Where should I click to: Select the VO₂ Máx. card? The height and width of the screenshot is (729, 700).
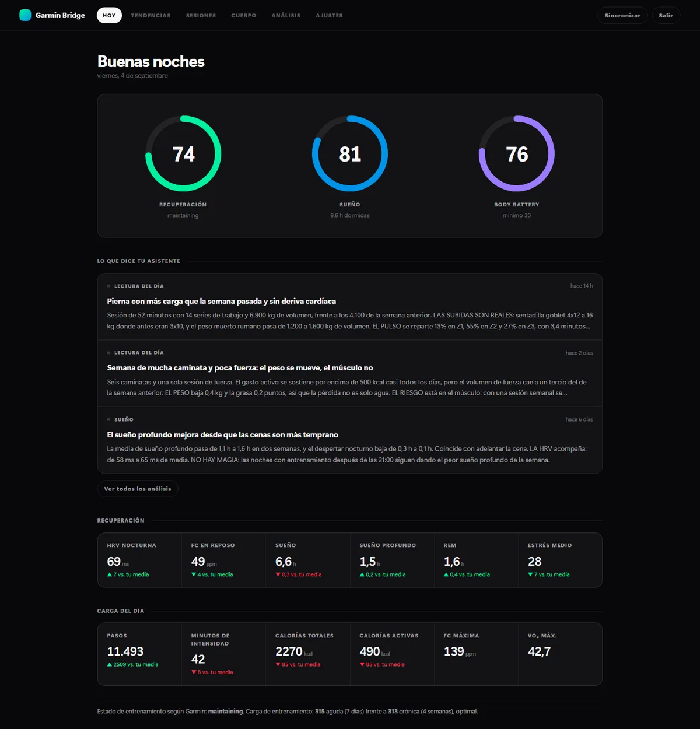[560, 654]
